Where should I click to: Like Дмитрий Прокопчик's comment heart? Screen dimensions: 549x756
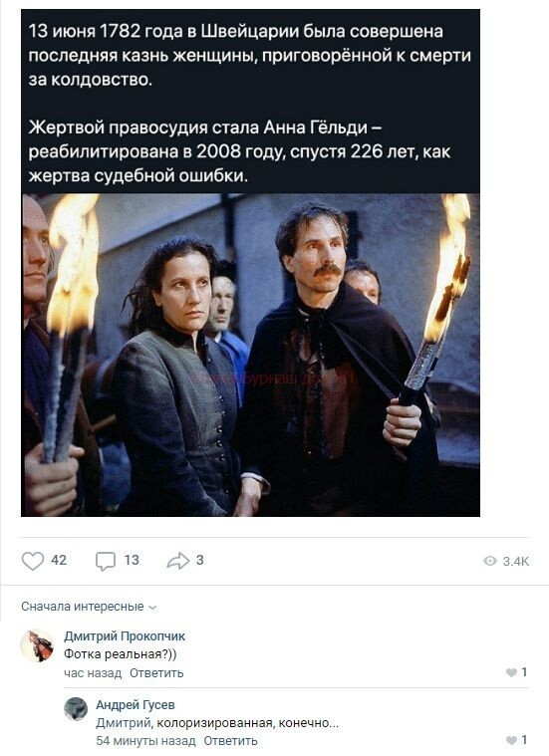(511, 672)
